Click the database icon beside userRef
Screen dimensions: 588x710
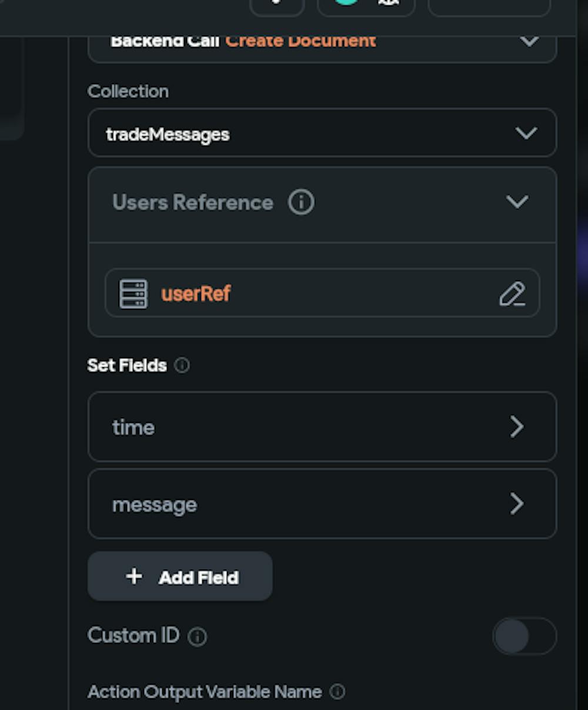(x=133, y=294)
